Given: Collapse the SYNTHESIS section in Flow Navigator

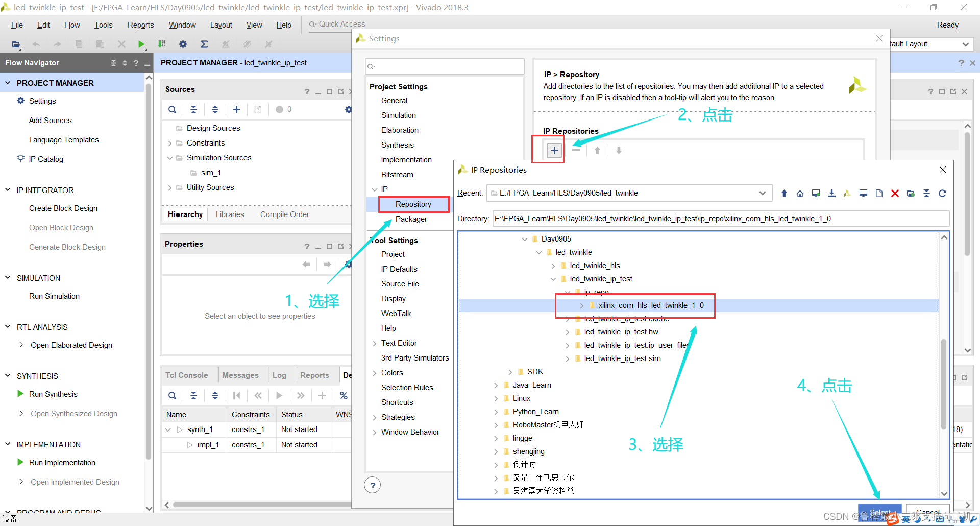Looking at the screenshot, I should (8, 376).
